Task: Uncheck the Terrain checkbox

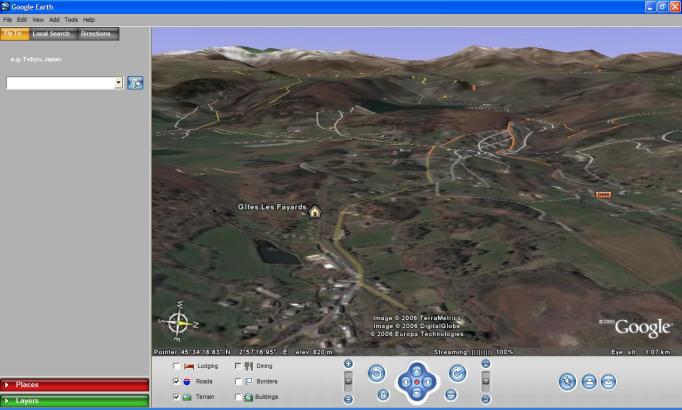Action: [x=176, y=397]
